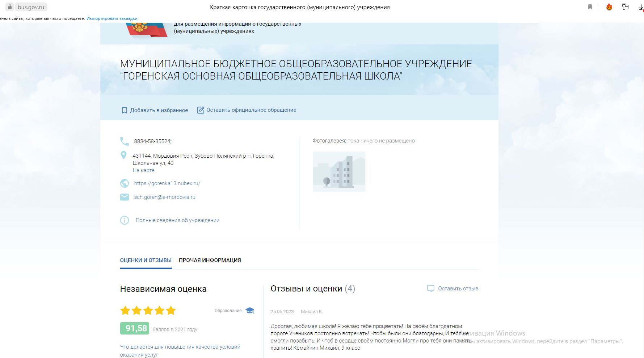The height and width of the screenshot is (358, 644).
Task: Click the envelope email icon
Action: (124, 197)
